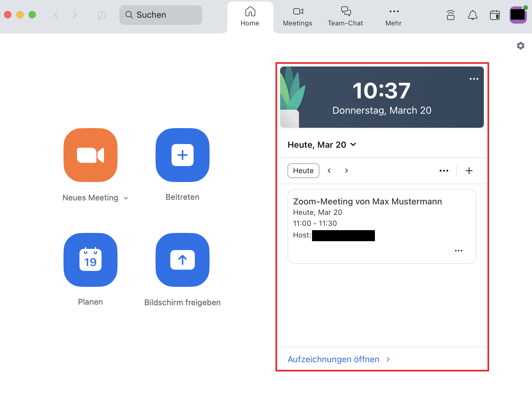Switch to the Team-Chat tab
The height and width of the screenshot is (399, 532).
click(345, 17)
